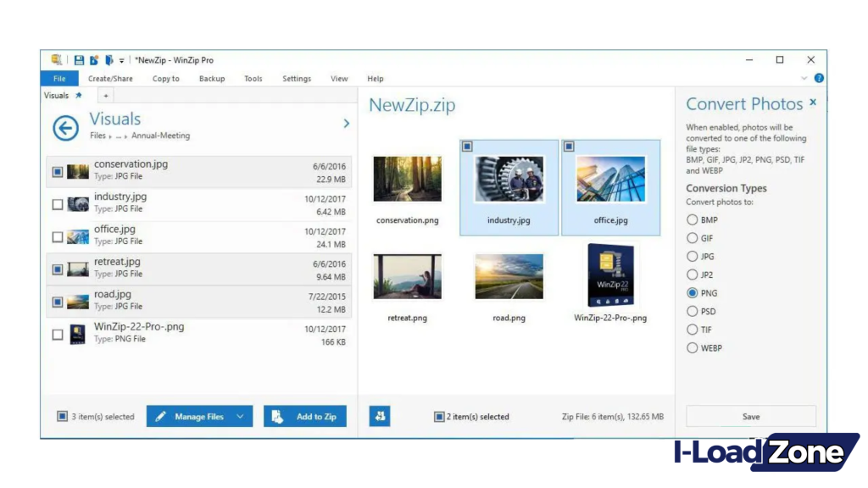Select the JPG conversion type
This screenshot has height=488, width=868.
692,256
